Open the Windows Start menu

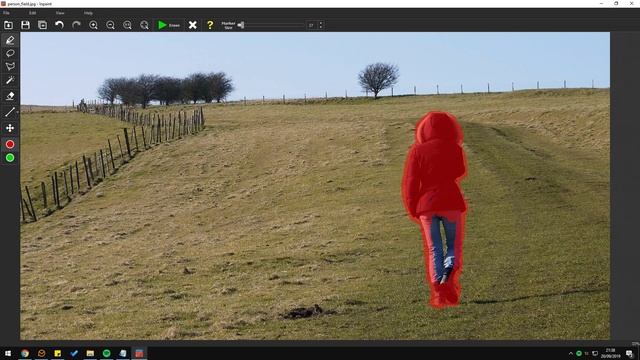pos(8,353)
